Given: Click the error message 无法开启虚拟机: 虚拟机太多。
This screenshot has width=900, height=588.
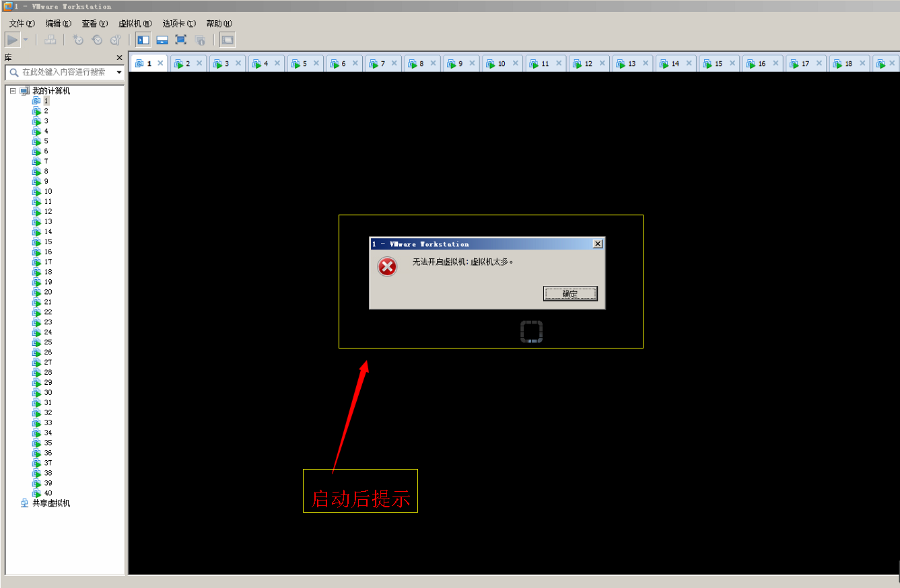Looking at the screenshot, I should click(x=463, y=262).
